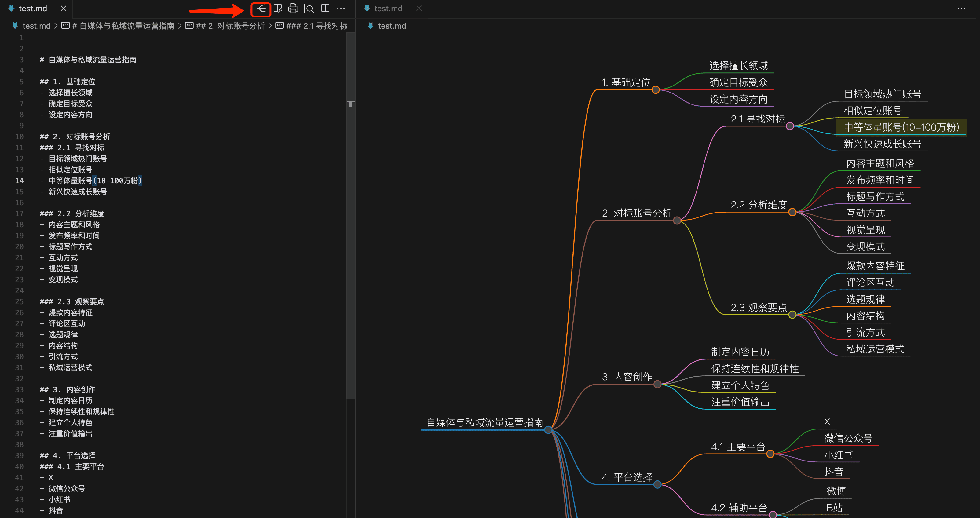Click mindmap leaf '制定内容日历'
980x518 pixels.
pos(740,352)
